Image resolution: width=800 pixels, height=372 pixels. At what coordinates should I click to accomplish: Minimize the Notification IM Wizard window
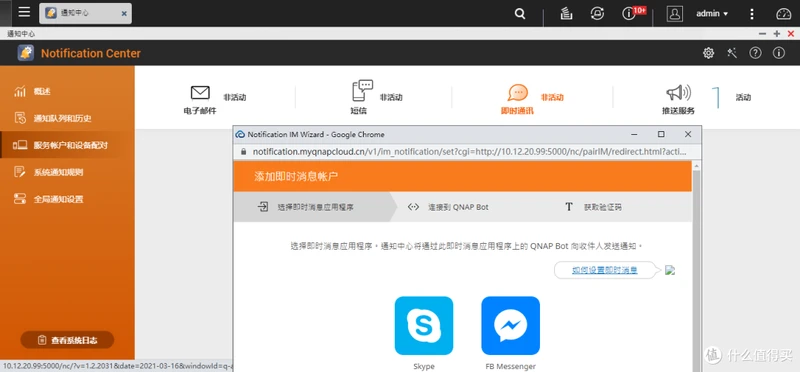[x=634, y=134]
